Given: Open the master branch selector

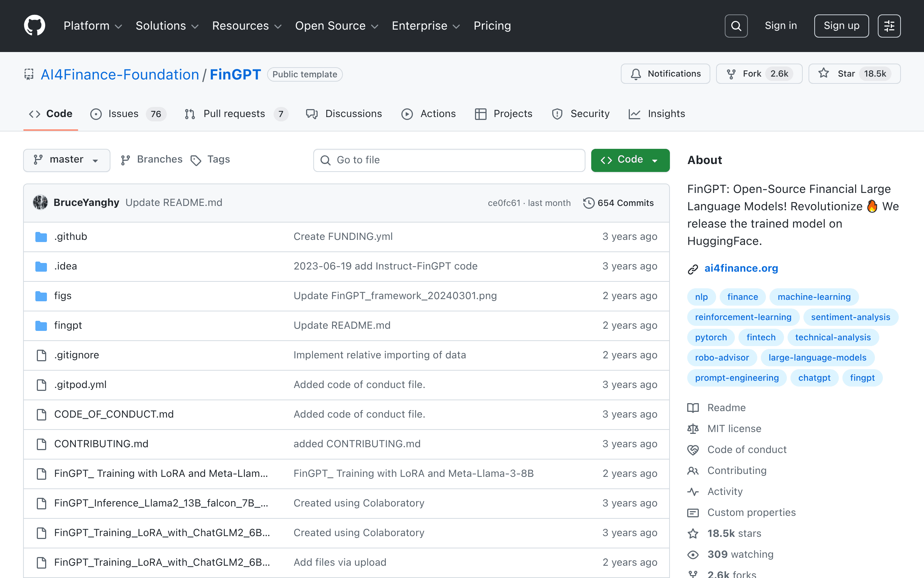Looking at the screenshot, I should click(x=67, y=160).
